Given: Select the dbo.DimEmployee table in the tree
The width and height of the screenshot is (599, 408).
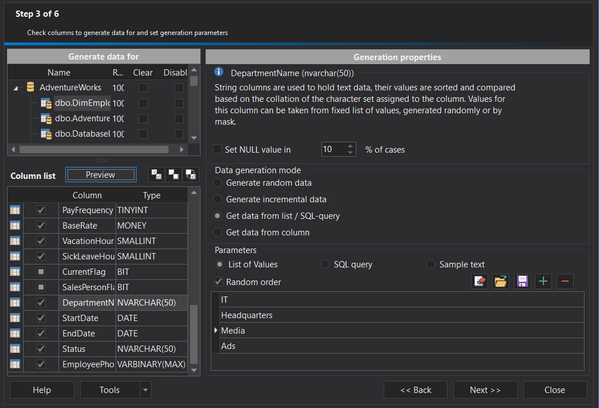Looking at the screenshot, I should 82,103.
